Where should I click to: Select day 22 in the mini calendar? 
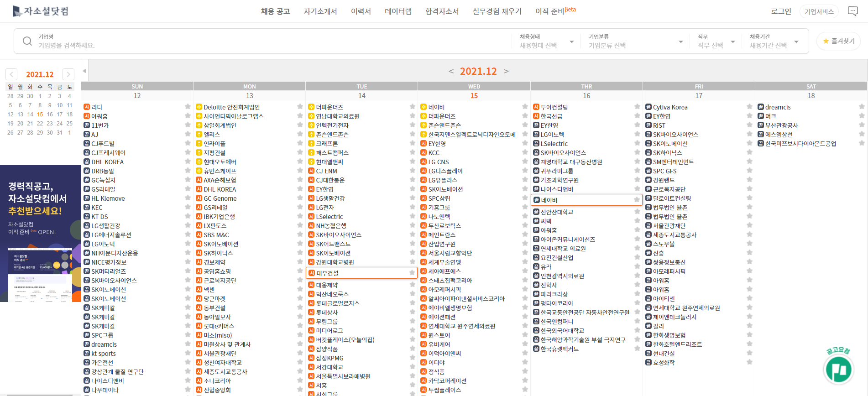point(40,124)
